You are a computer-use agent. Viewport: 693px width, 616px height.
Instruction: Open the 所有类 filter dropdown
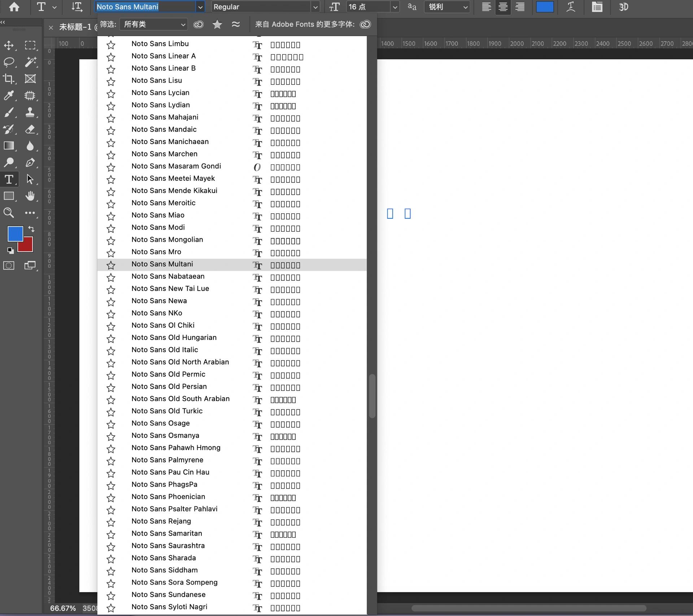[x=153, y=24]
